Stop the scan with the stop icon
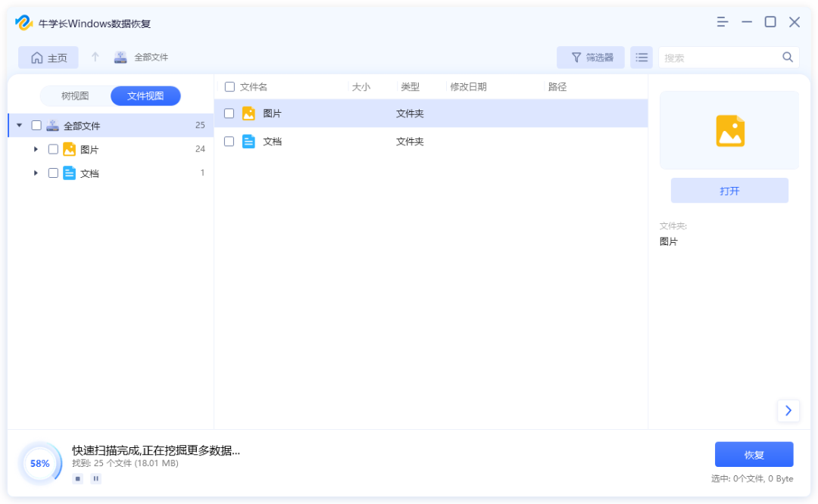The image size is (818, 504). 78,478
